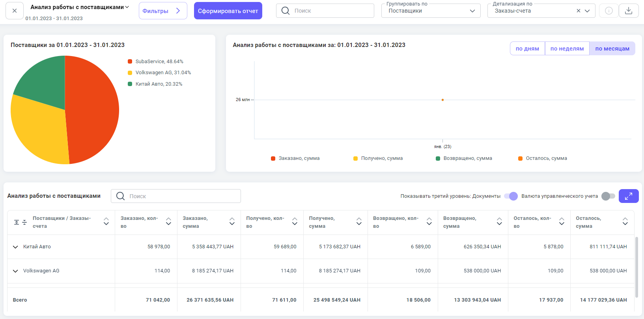Close the report with the X icon
The height and width of the screenshot is (319, 644).
(15, 11)
